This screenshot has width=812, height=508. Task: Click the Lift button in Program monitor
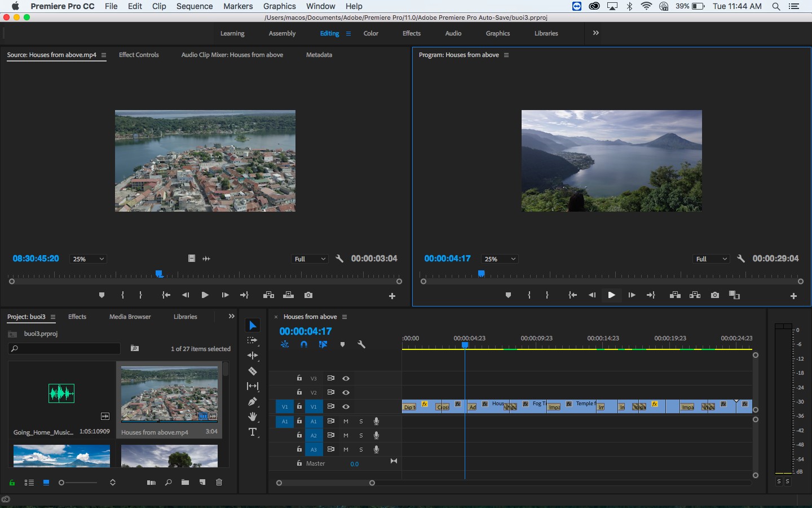pos(675,295)
